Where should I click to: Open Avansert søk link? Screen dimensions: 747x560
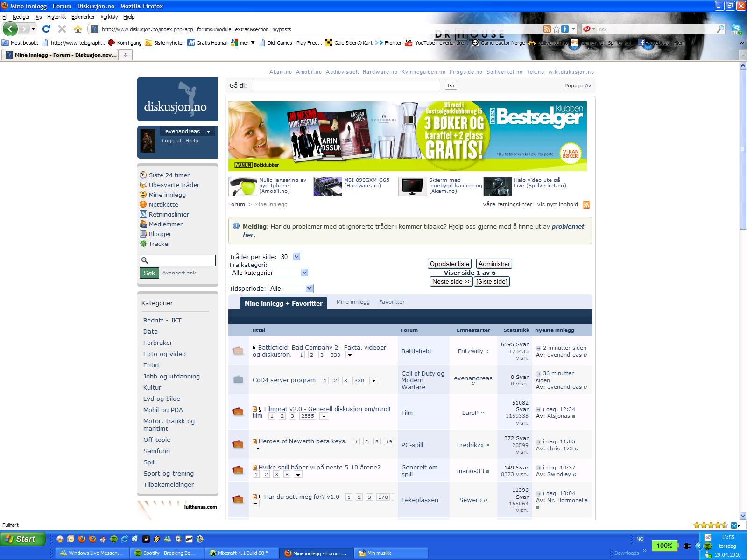179,273
